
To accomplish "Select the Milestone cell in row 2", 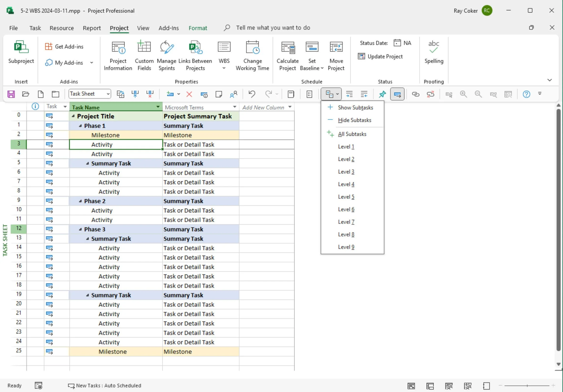I will (x=116, y=135).
